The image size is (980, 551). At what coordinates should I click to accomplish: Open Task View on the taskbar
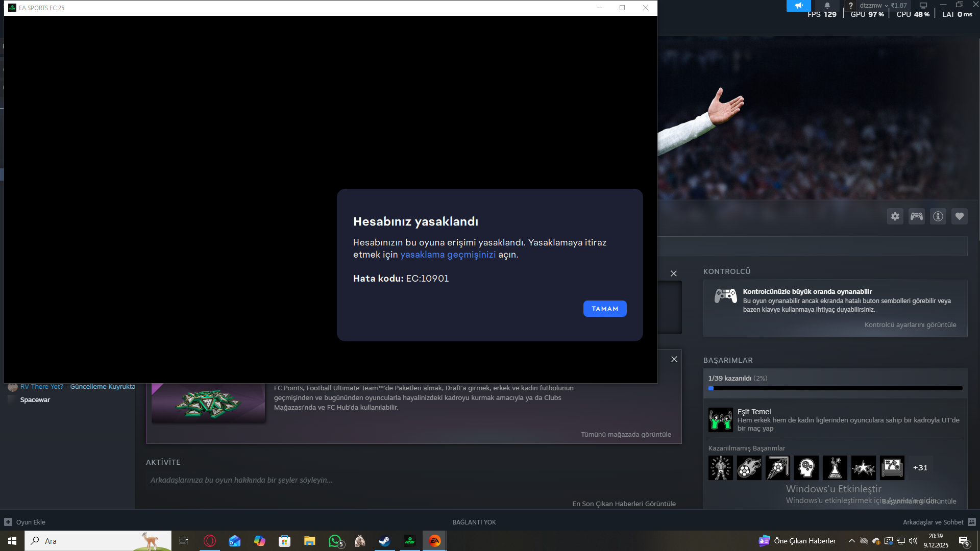pyautogui.click(x=184, y=541)
